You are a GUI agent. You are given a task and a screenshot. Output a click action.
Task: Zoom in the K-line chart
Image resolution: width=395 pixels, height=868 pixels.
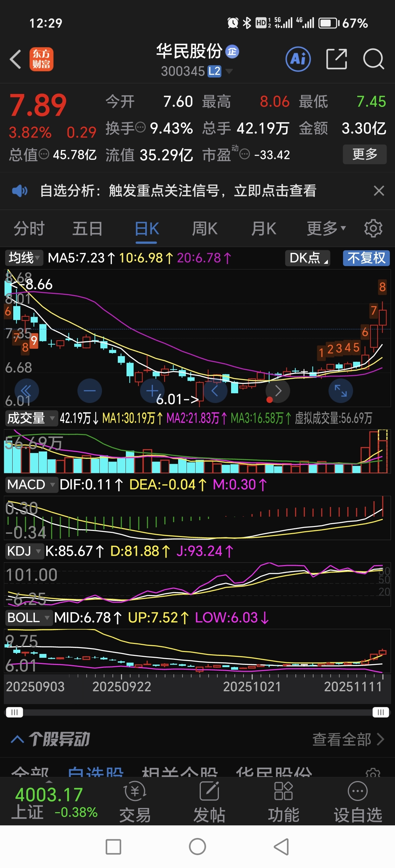click(x=152, y=391)
